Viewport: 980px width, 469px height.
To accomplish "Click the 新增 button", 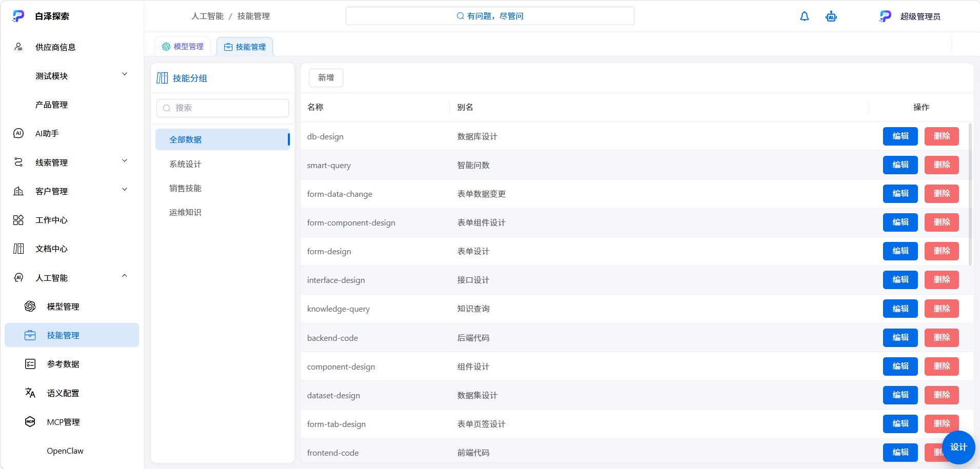I will coord(326,78).
